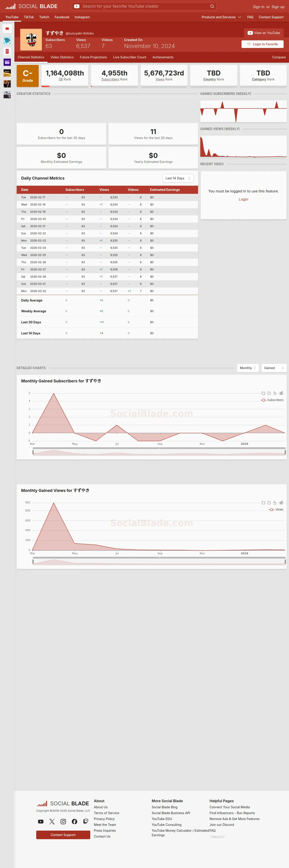
Task: Open Find Influencers - Run Reports link
Action: tap(232, 813)
